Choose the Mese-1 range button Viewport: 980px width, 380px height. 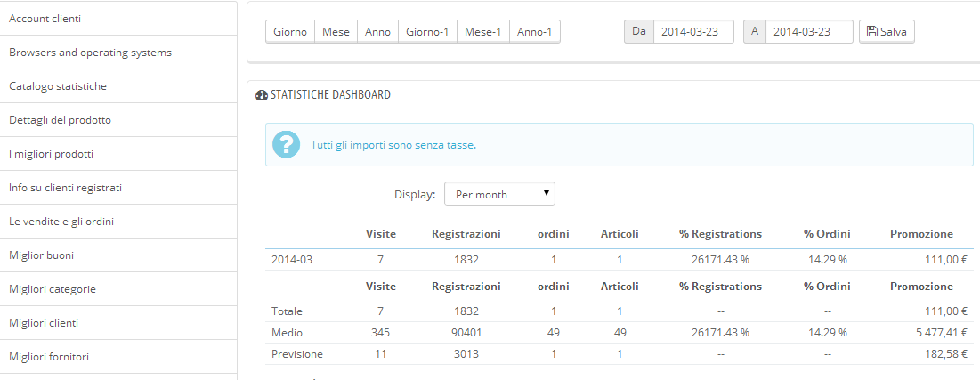(482, 32)
